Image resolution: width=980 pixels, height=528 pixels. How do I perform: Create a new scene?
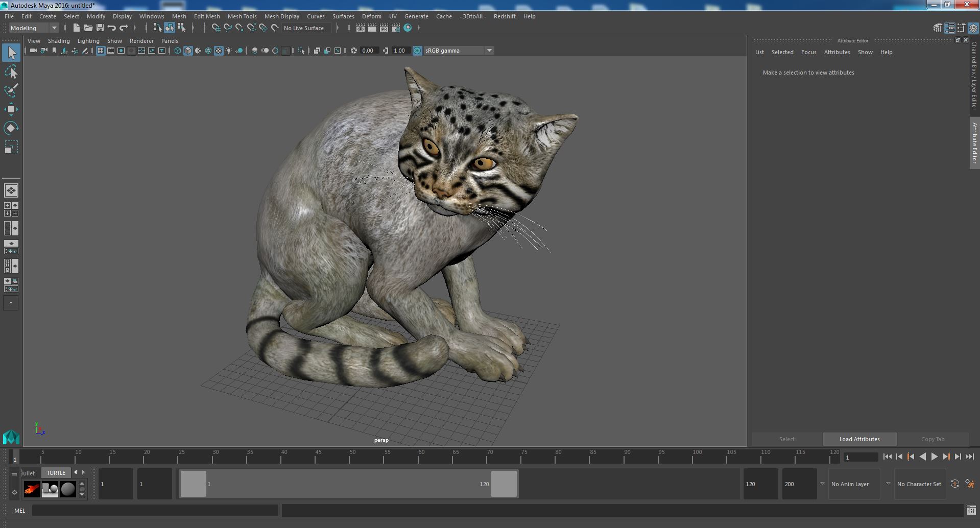pyautogui.click(x=77, y=28)
